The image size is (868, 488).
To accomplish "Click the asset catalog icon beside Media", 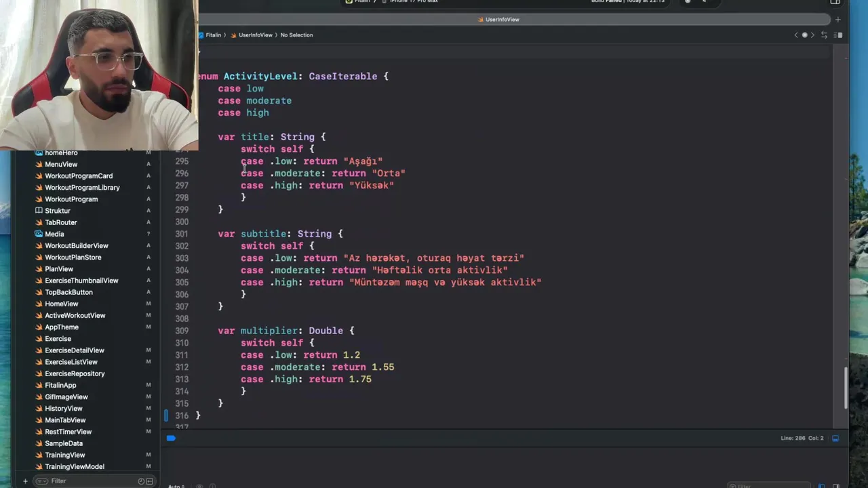I will pyautogui.click(x=39, y=234).
